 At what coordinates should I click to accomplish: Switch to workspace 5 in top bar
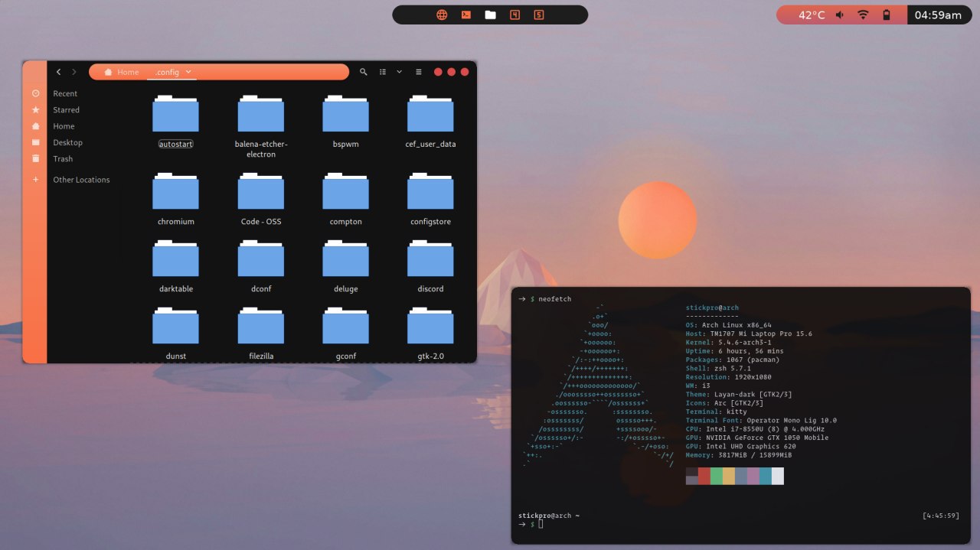click(x=539, y=15)
